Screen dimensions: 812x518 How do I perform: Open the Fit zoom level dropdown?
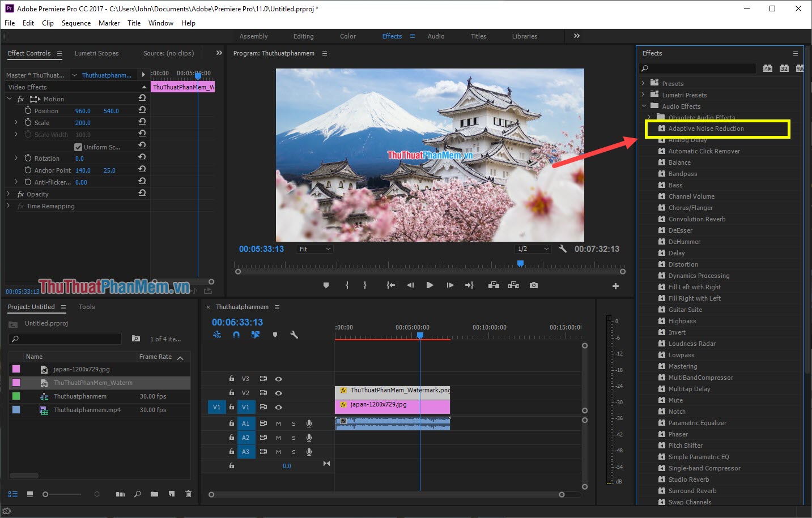tap(314, 248)
